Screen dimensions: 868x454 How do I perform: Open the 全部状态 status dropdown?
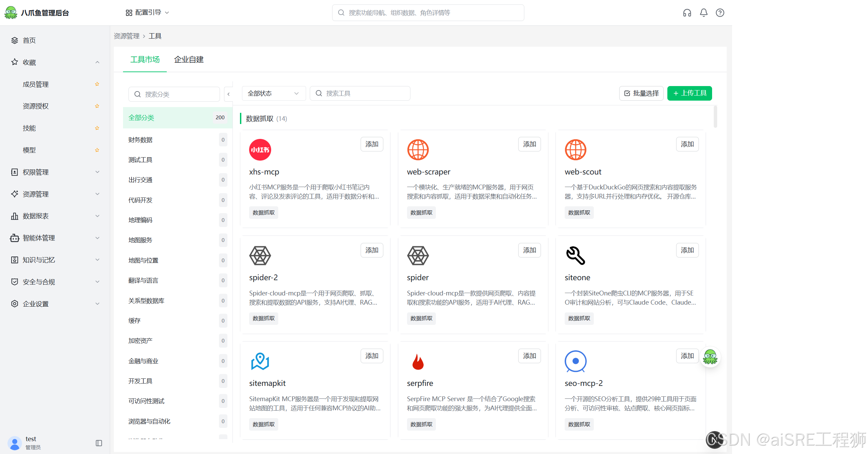pos(274,93)
